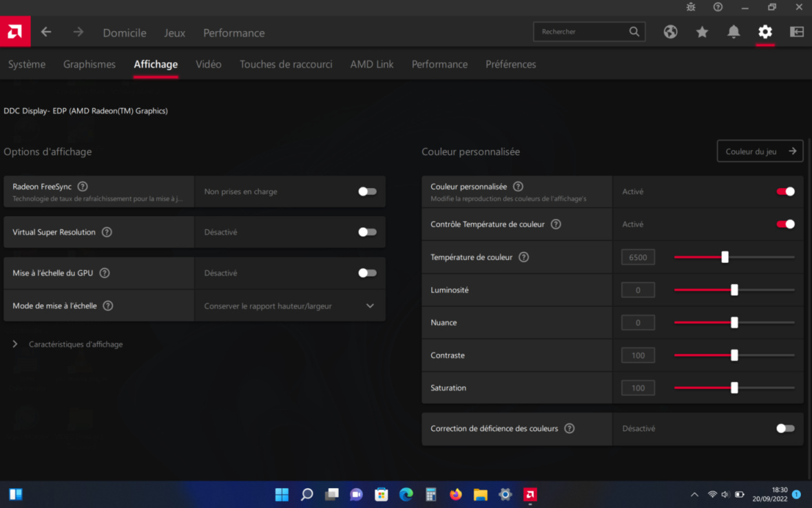Click the bug report icon
This screenshot has height=508, width=812.
pos(691,7)
